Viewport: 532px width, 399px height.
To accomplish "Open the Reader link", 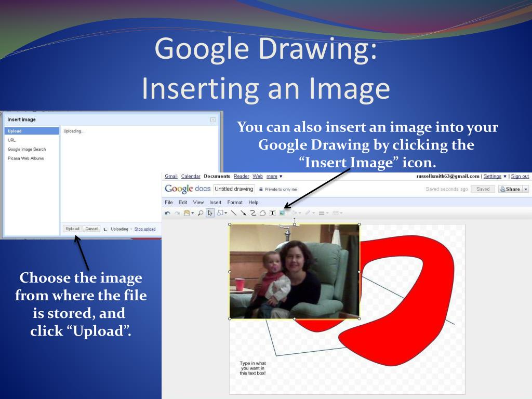I will (x=241, y=177).
